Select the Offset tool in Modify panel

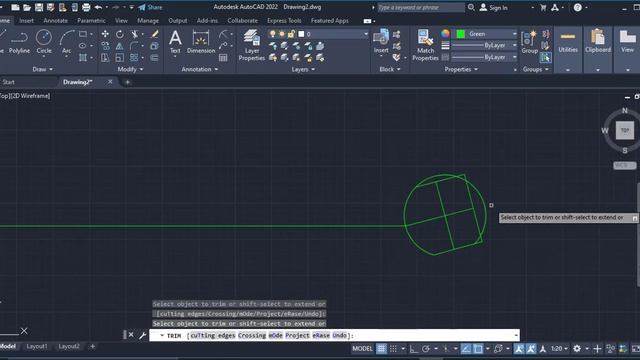click(x=155, y=58)
